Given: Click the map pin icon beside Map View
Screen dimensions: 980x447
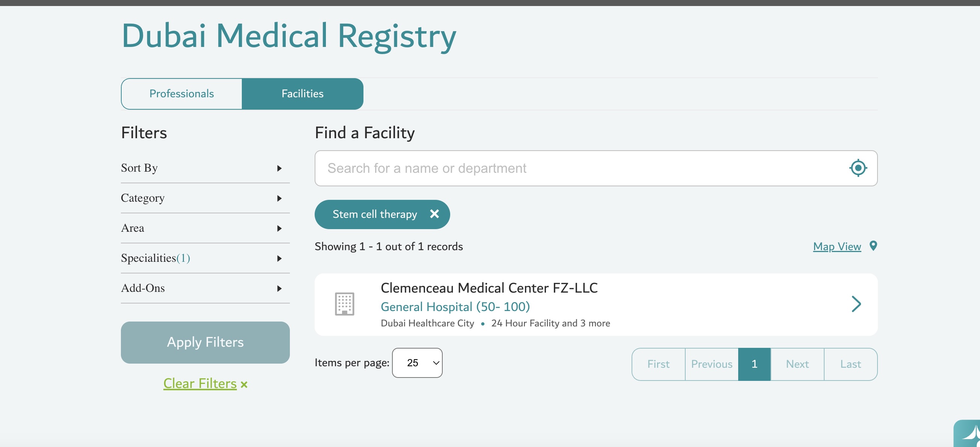Looking at the screenshot, I should pyautogui.click(x=873, y=246).
